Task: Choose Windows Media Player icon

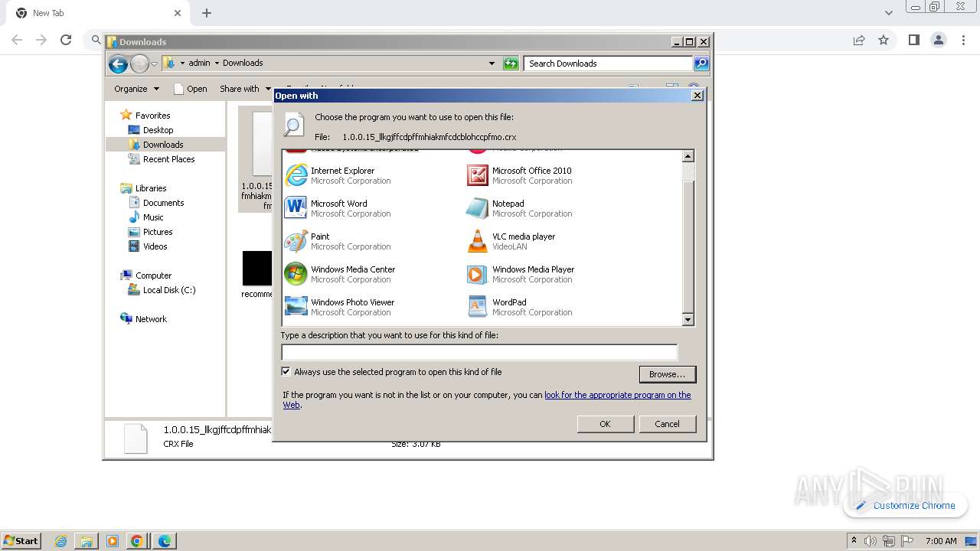Action: pyautogui.click(x=477, y=274)
